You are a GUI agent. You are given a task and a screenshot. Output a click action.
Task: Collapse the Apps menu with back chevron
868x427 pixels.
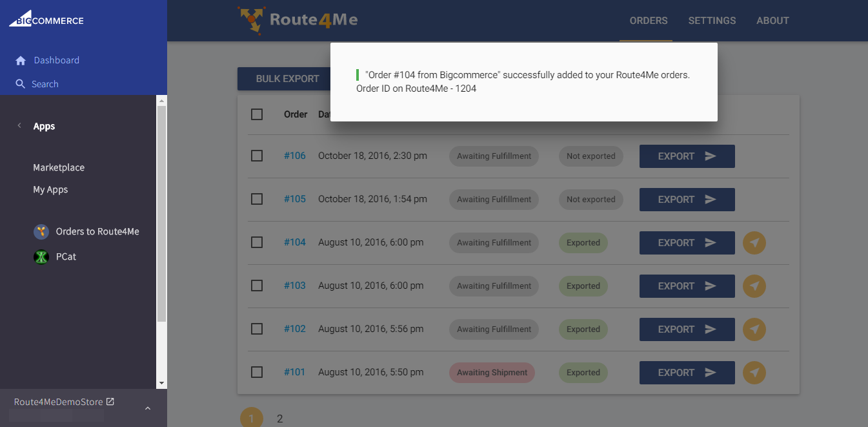click(19, 126)
